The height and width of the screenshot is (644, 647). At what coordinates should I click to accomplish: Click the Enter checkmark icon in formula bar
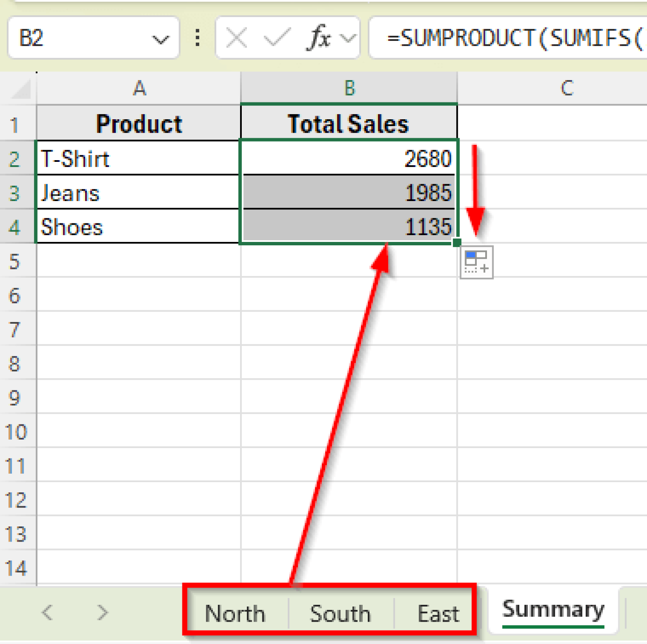click(x=276, y=38)
